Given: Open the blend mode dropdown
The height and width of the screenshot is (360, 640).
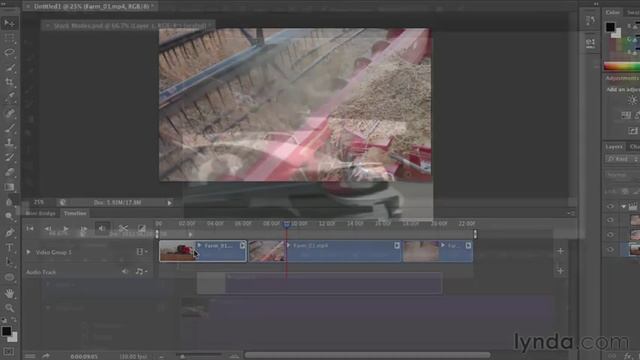Looking at the screenshot, I should pos(622,175).
